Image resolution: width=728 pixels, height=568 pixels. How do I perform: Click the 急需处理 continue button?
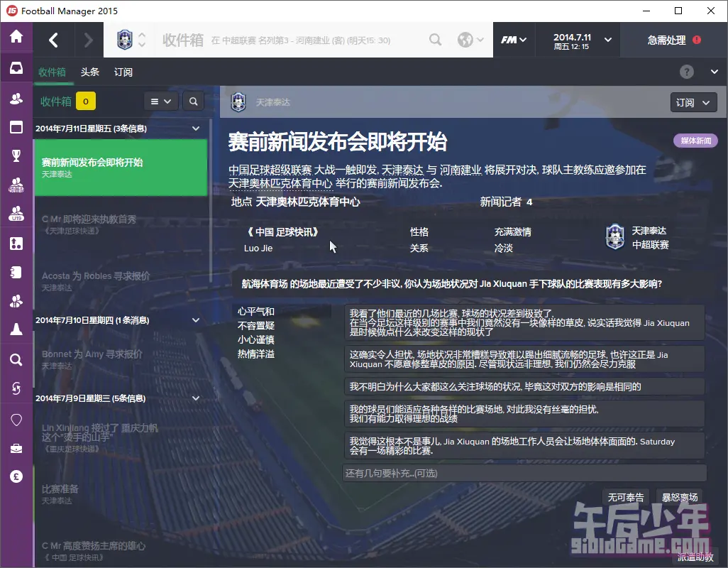(x=673, y=40)
